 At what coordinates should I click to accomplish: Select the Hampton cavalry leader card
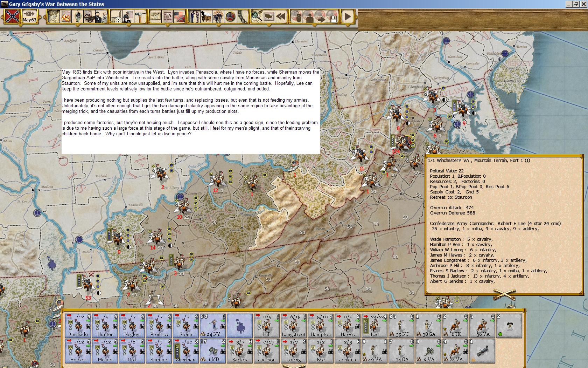(x=321, y=326)
